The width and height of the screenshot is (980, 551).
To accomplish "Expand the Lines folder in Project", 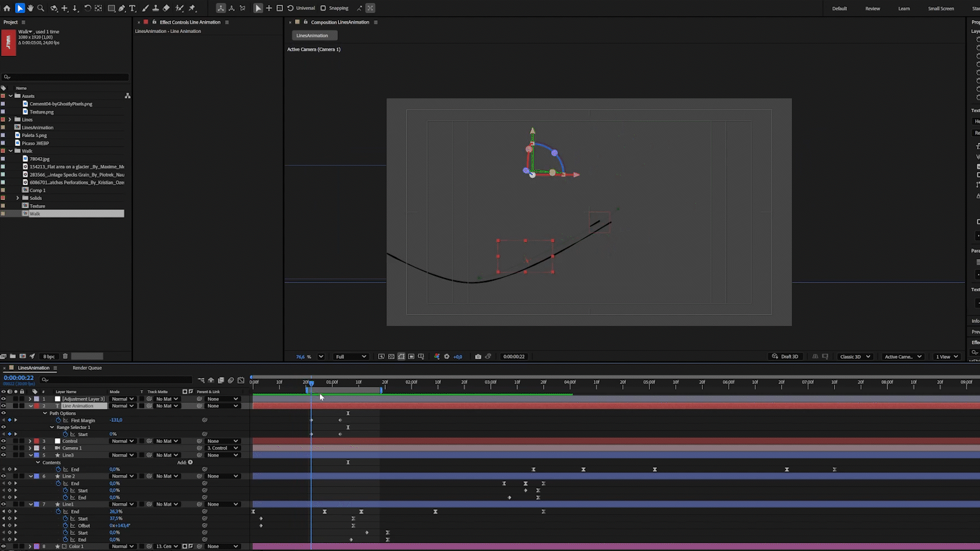I will point(10,119).
